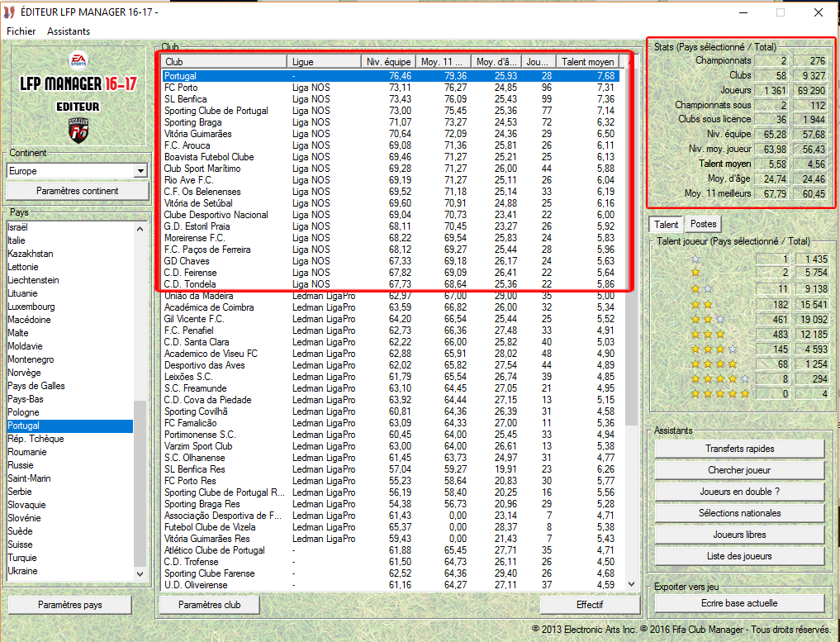This screenshot has height=642, width=840.
Task: Sort by Talent moyen column header
Action: click(x=588, y=62)
